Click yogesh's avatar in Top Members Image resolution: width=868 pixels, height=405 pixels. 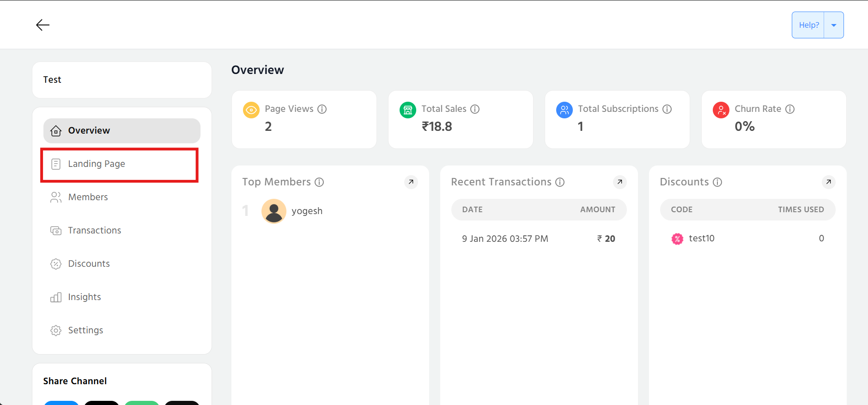pos(274,211)
